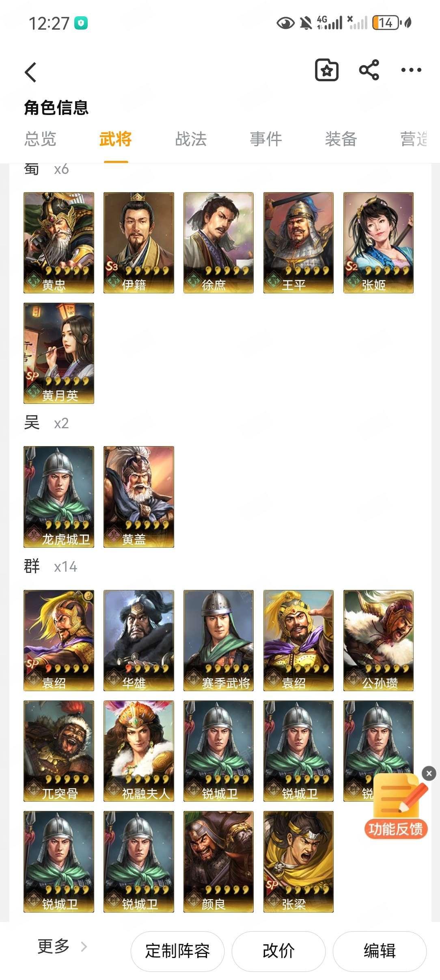Screen dimensions: 440x980
Task: Tap the muted bell status icon
Action: (x=306, y=23)
